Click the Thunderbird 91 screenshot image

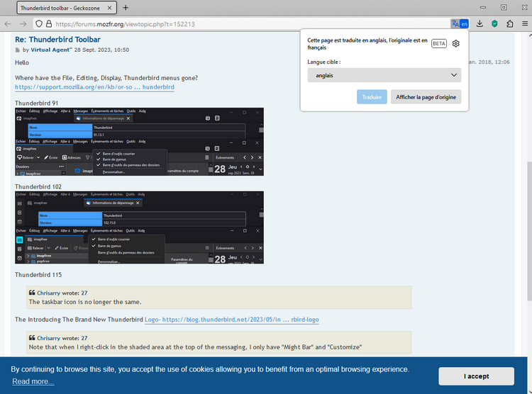139,142
